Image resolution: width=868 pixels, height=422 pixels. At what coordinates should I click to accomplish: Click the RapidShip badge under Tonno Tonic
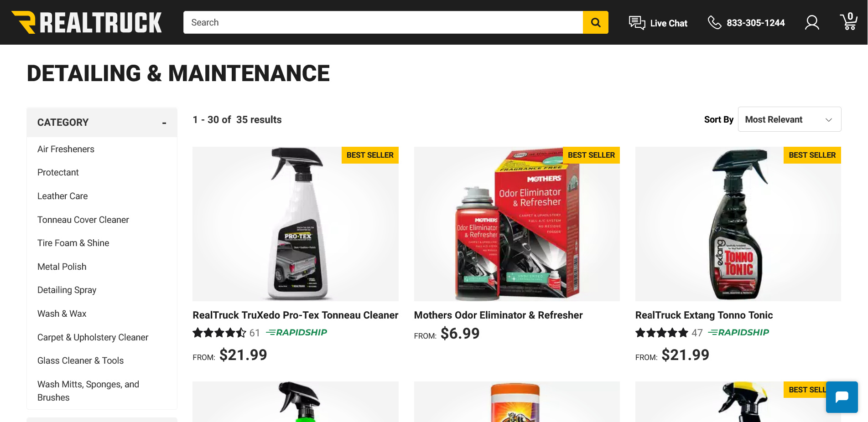tap(738, 333)
